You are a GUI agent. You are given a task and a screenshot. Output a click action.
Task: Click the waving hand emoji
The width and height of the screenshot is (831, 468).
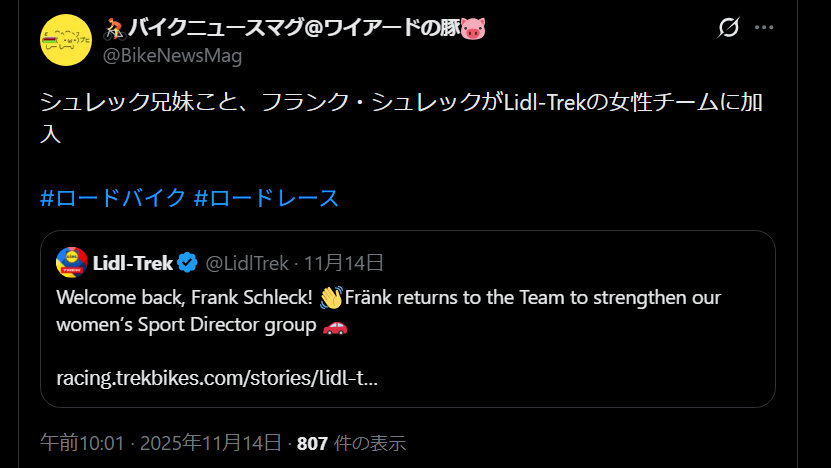coord(332,298)
